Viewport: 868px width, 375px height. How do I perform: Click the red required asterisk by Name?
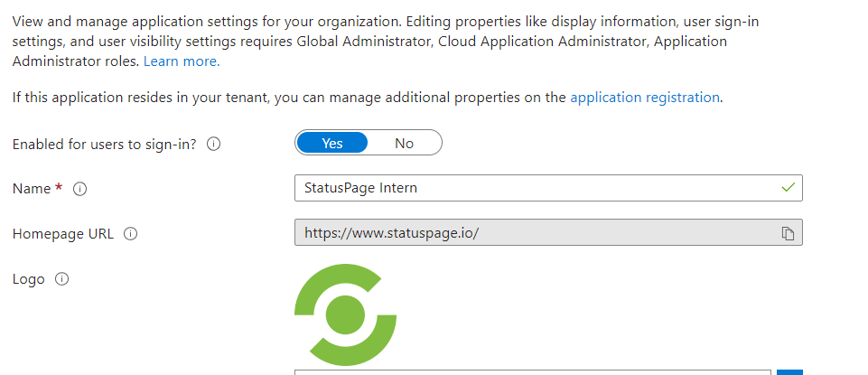60,188
